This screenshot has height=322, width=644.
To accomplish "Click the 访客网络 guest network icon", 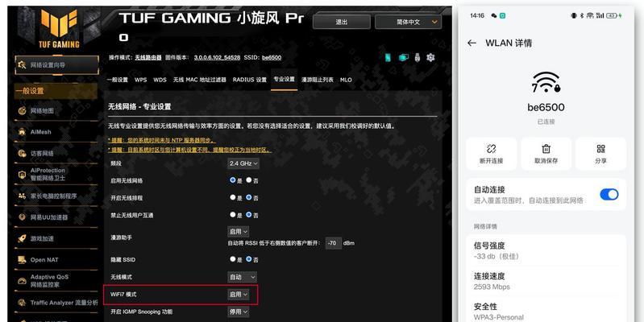I will coord(23,154).
